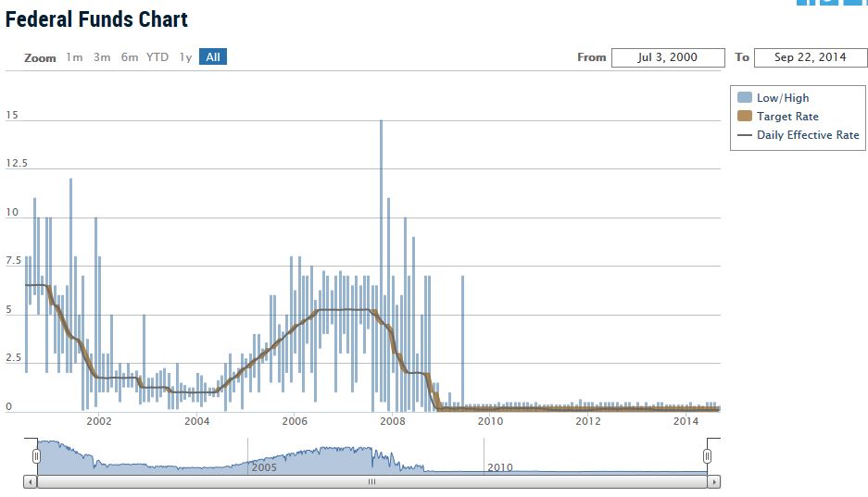Click the navigator near the 2005 label
Image resolution: width=868 pixels, height=497 pixels.
tap(263, 463)
